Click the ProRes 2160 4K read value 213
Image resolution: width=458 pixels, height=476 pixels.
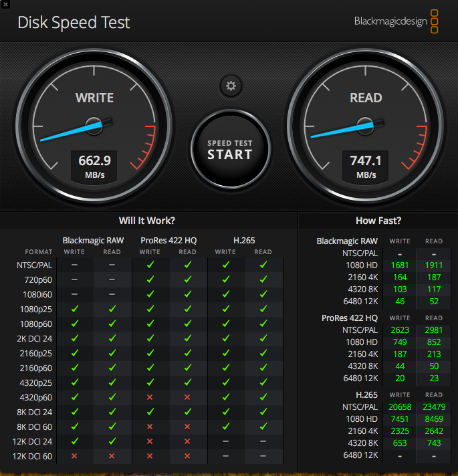[434, 354]
